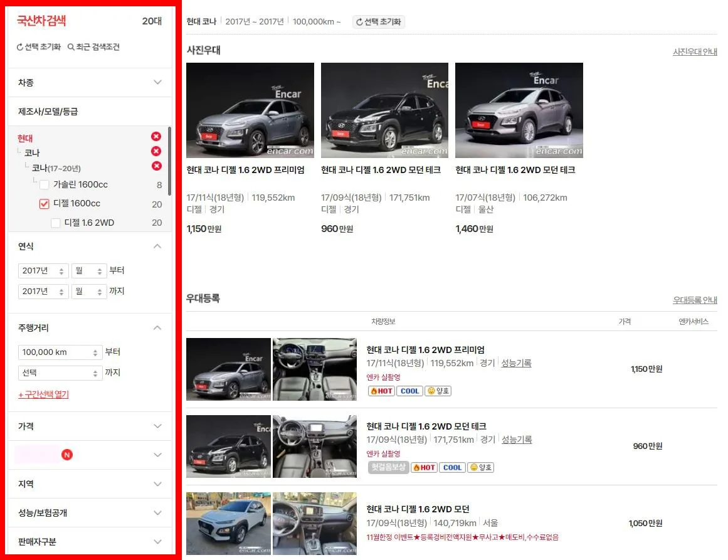Select 현대 manufacturer in filter tree

pos(25,138)
